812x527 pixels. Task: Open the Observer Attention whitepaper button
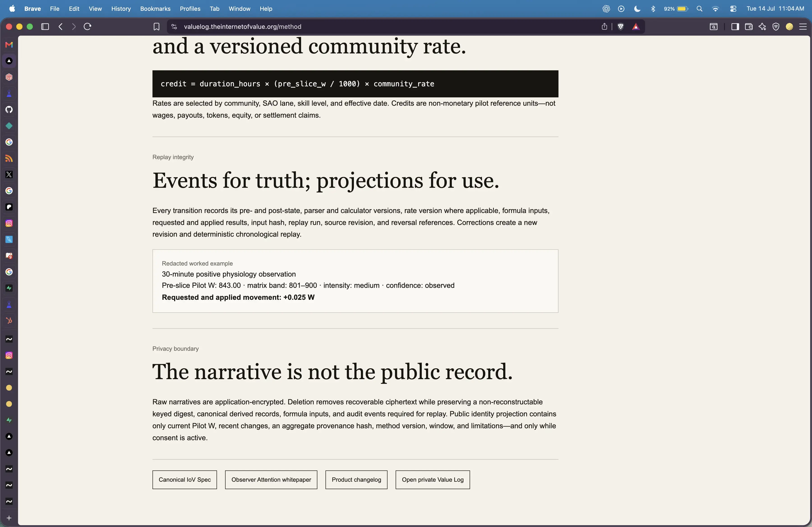tap(271, 480)
